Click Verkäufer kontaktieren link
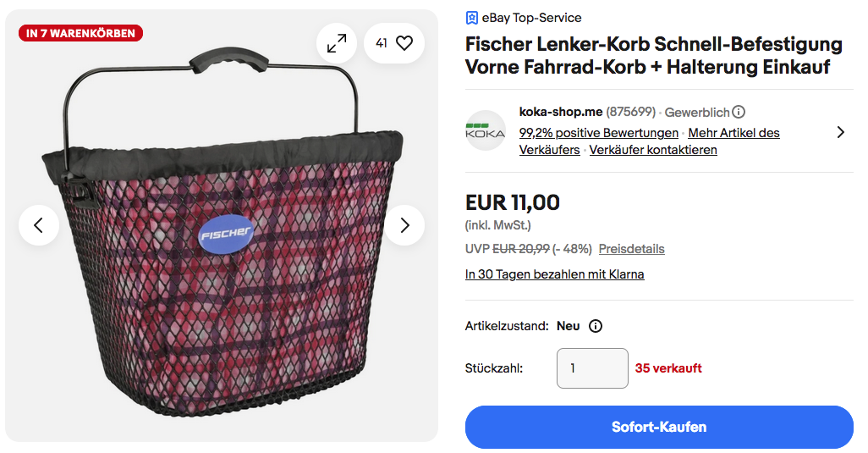868x453 pixels. pyautogui.click(x=653, y=150)
